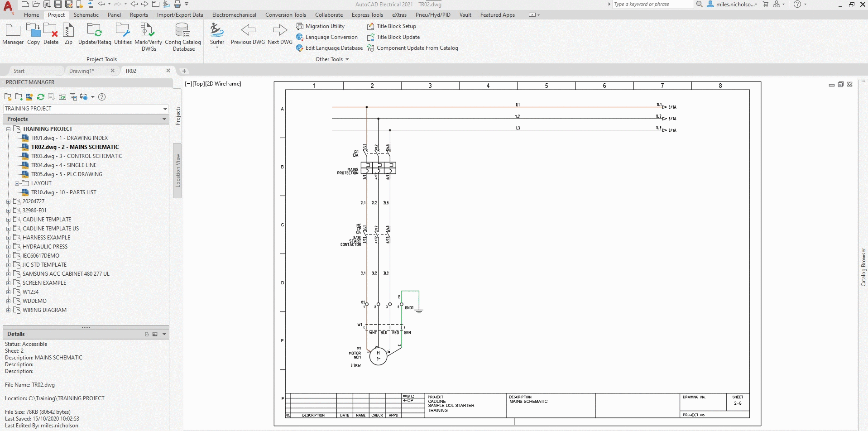Close the TR02 document tab
This screenshot has width=868, height=431.
(x=168, y=71)
